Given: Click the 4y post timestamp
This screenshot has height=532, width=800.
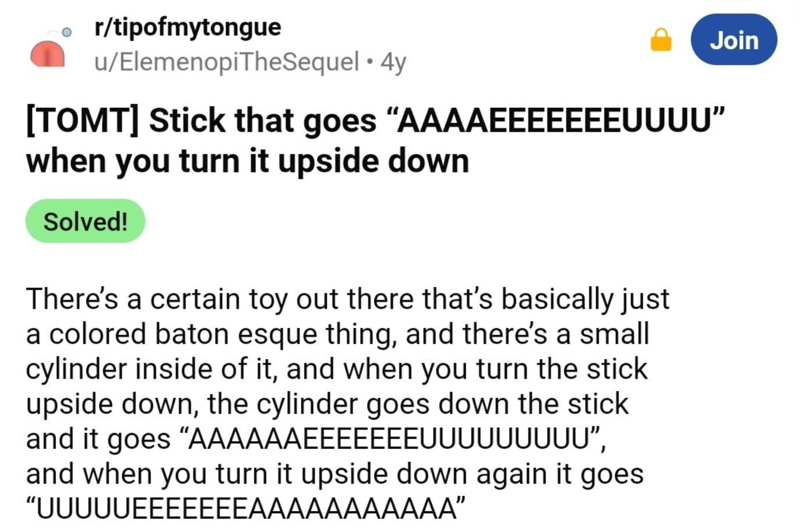Looking at the screenshot, I should point(393,61).
